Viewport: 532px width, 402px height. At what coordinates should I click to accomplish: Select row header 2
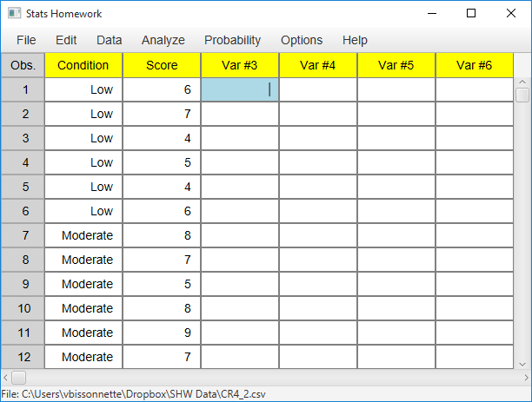[x=23, y=114]
